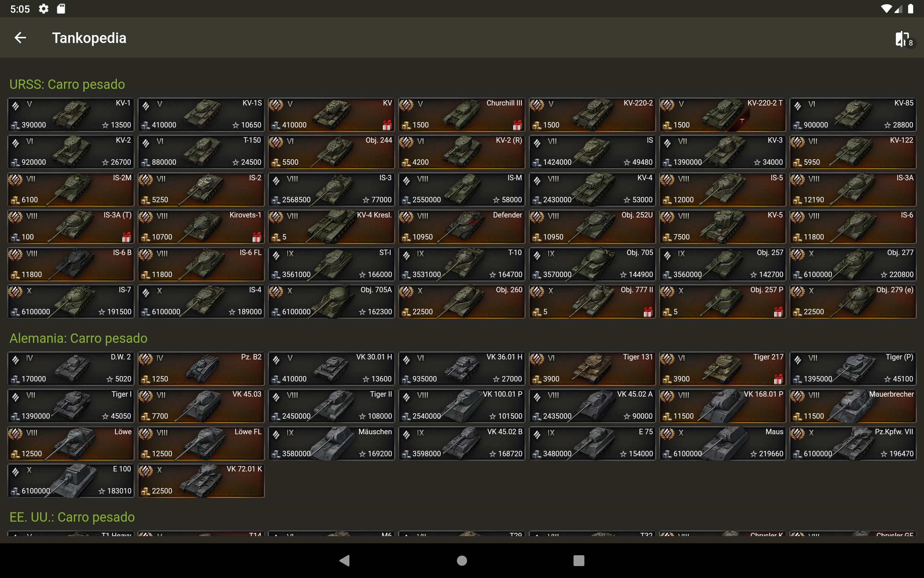Open the Obj. 260 tank card

coord(462,301)
